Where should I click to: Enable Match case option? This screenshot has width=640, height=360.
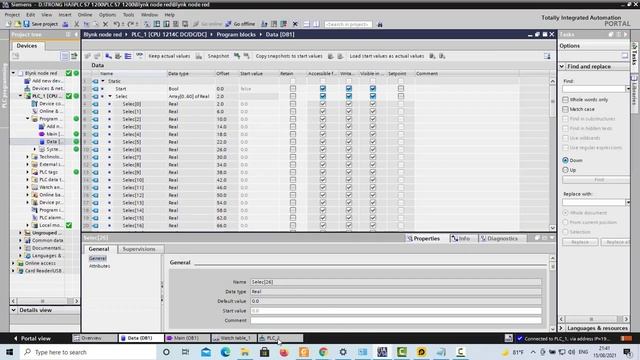click(565, 109)
